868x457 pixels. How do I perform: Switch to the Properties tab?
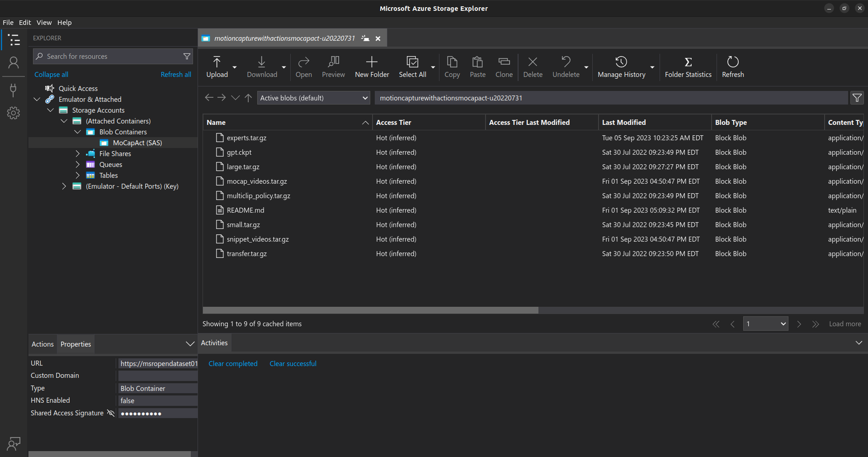(x=76, y=344)
